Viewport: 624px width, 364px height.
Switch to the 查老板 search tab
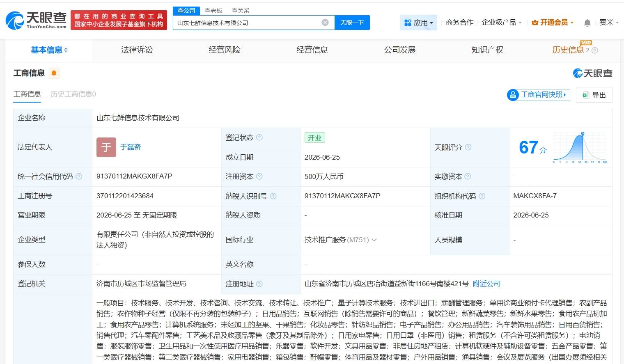(x=213, y=11)
